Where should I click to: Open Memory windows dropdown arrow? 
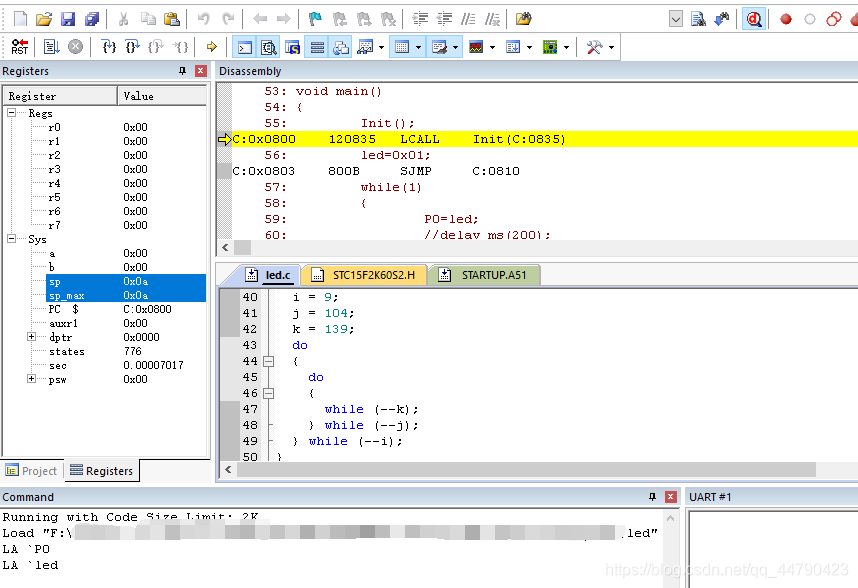click(419, 48)
